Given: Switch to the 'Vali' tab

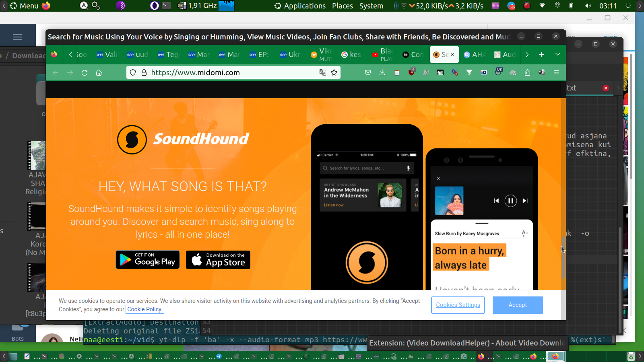Looking at the screenshot, I should pyautogui.click(x=108, y=55).
